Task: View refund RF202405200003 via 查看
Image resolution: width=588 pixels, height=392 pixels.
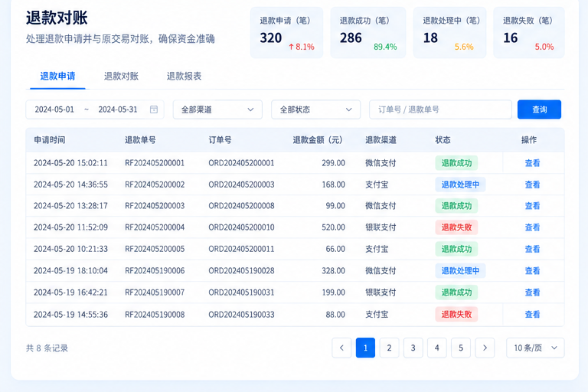Action: pos(532,206)
